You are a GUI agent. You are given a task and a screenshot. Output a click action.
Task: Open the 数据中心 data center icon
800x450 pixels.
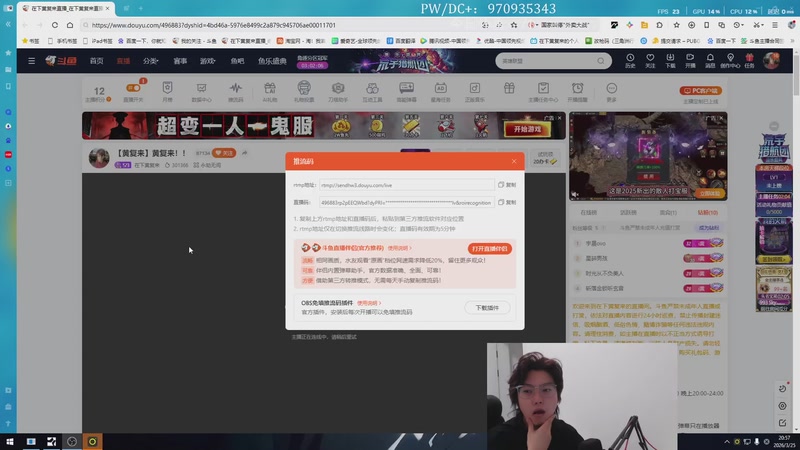pyautogui.click(x=202, y=91)
